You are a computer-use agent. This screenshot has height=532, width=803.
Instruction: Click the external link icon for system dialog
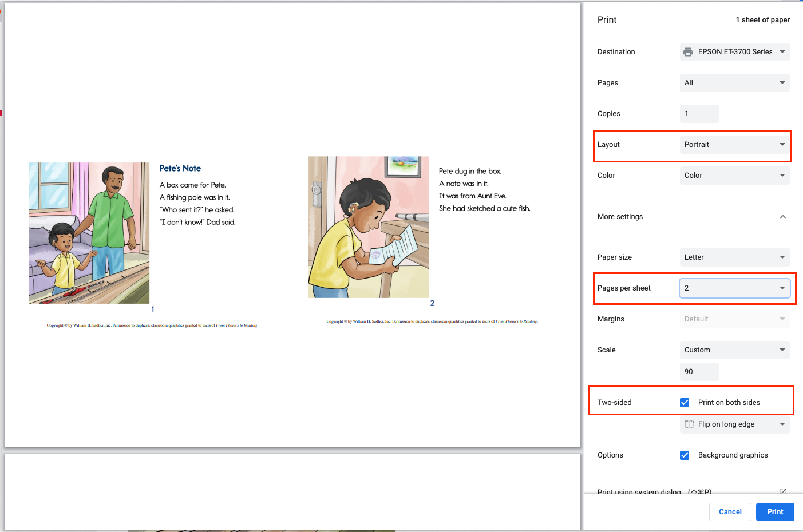(783, 492)
